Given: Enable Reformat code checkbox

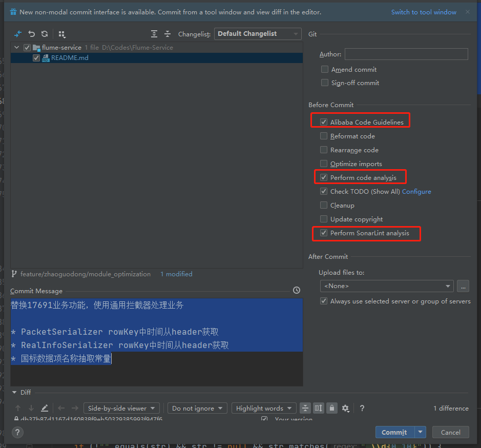Looking at the screenshot, I should (x=324, y=136).
